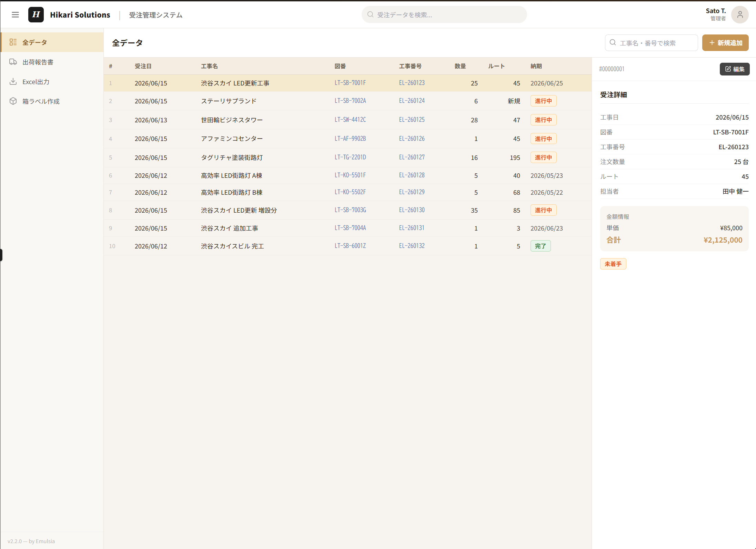Open 全データ in the sidebar
This screenshot has width=756, height=549.
point(52,42)
